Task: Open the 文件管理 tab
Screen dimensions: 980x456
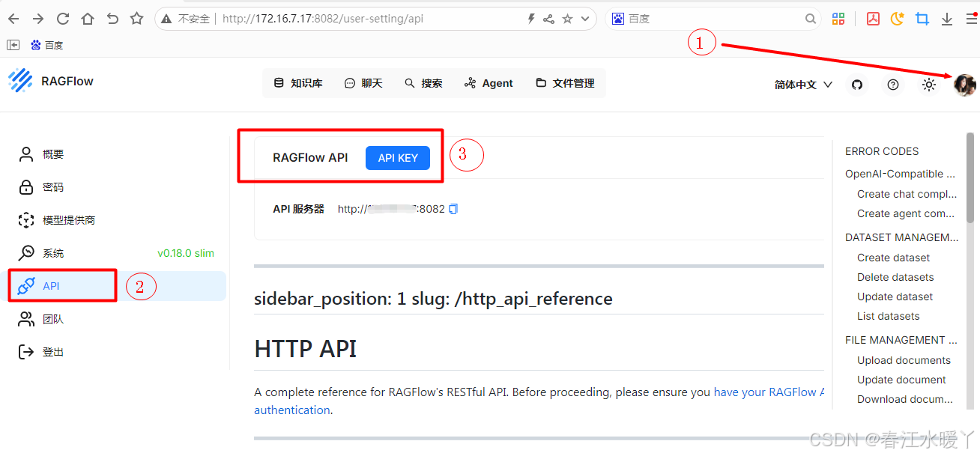Action: [565, 83]
